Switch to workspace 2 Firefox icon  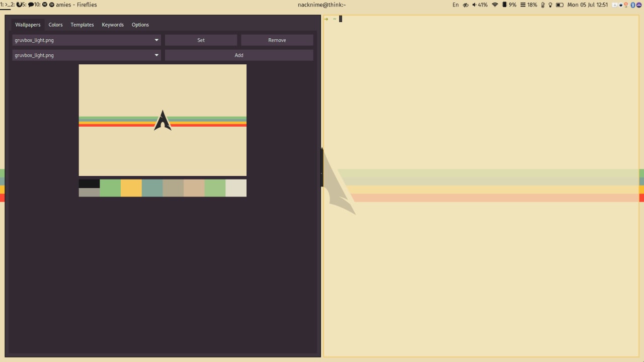(19, 5)
